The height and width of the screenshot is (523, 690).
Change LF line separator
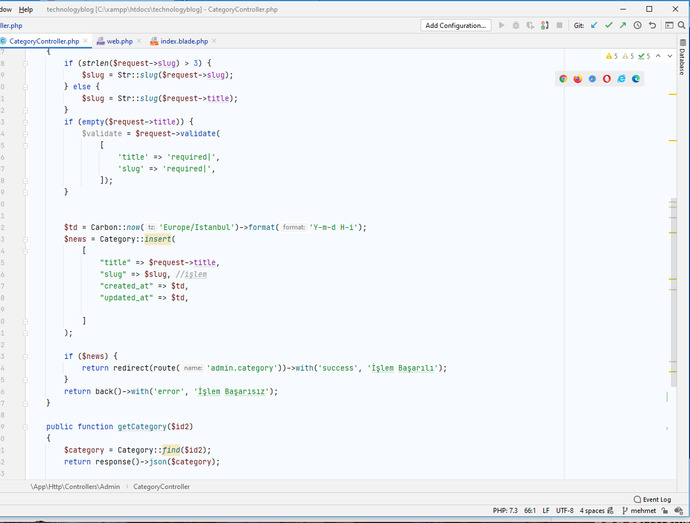click(x=546, y=511)
